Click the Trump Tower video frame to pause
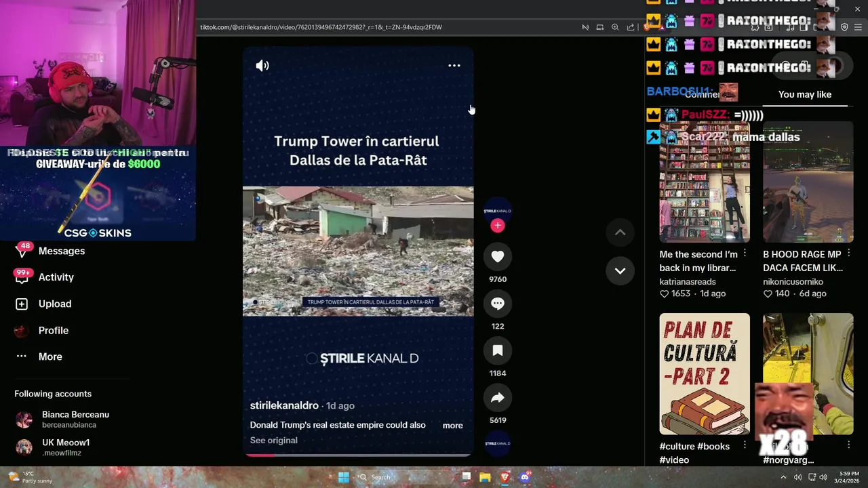The width and height of the screenshot is (868, 488). 358,251
